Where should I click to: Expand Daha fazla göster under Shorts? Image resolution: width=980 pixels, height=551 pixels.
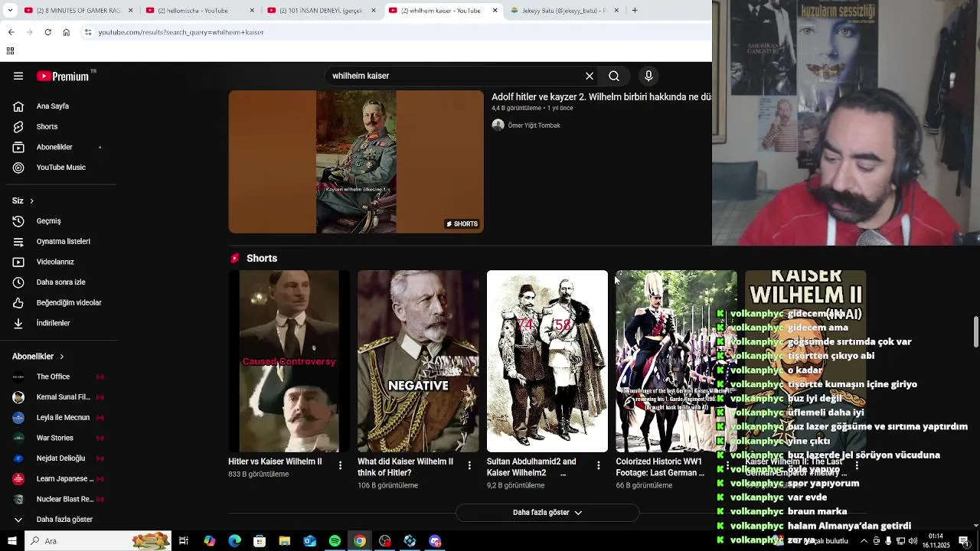547,513
